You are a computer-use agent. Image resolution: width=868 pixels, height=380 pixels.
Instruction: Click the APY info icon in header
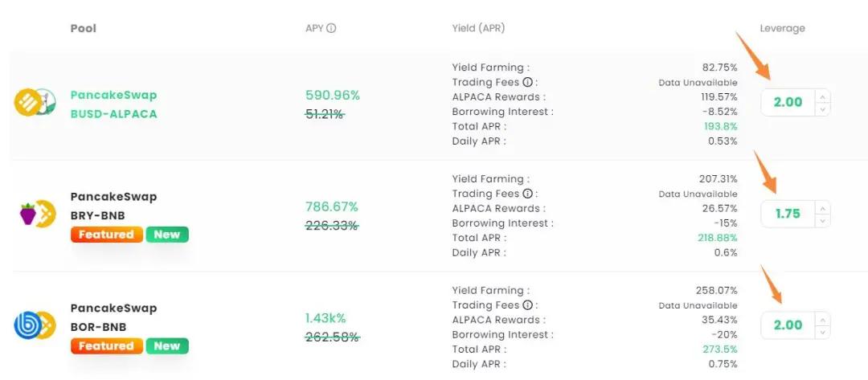(331, 28)
